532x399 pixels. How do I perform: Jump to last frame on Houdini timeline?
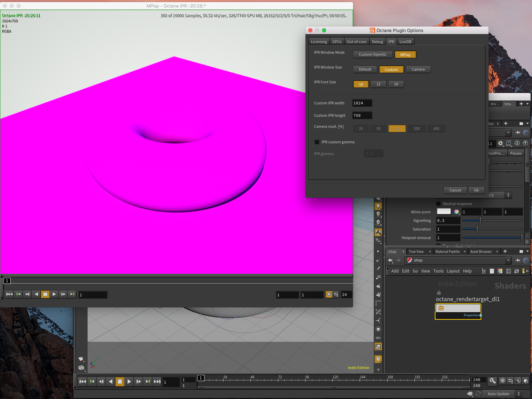pos(157,381)
